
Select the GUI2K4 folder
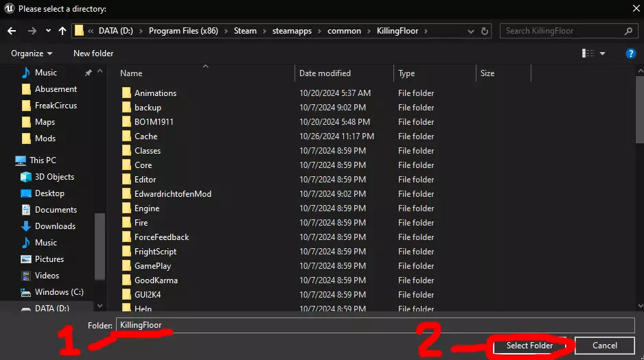(148, 294)
